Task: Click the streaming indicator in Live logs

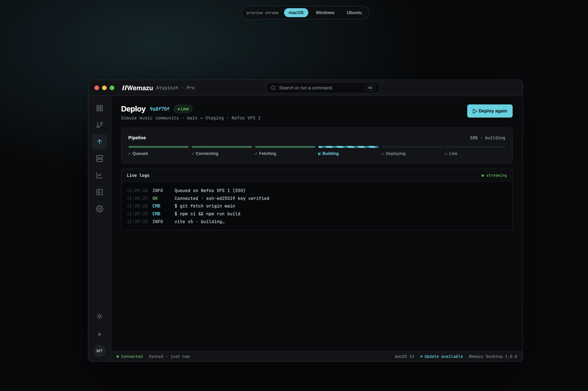Action: (x=494, y=175)
